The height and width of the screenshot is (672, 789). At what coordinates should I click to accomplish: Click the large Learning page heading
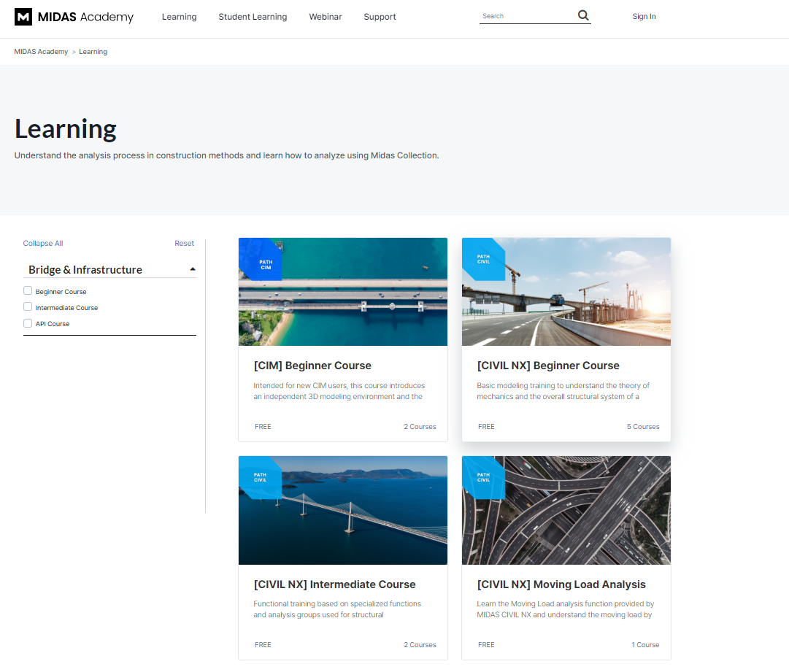[x=66, y=129]
